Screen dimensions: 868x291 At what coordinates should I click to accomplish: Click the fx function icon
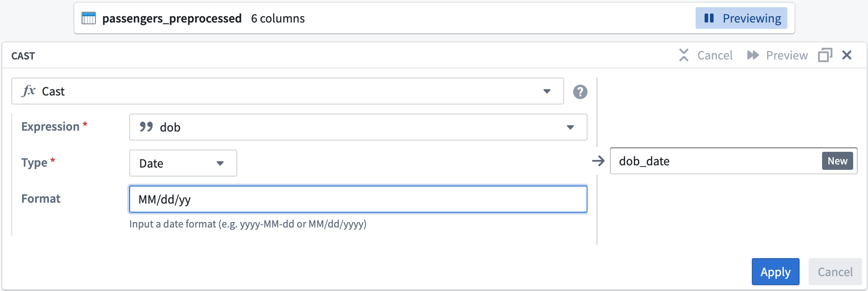pos(29,91)
